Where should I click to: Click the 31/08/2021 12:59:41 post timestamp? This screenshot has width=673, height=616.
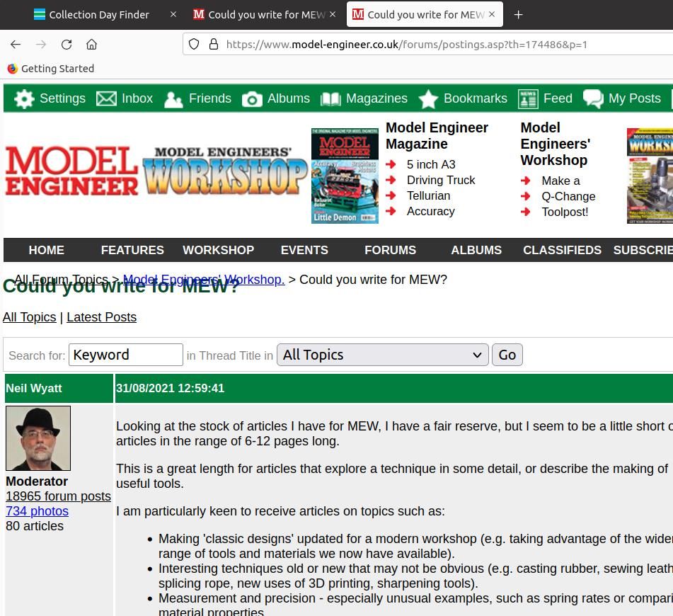coord(170,388)
